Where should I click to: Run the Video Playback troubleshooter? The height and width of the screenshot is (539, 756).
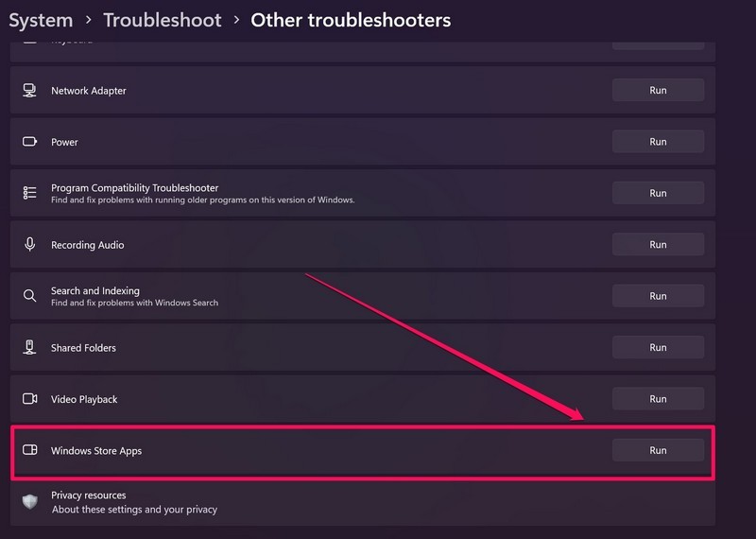[x=658, y=399]
